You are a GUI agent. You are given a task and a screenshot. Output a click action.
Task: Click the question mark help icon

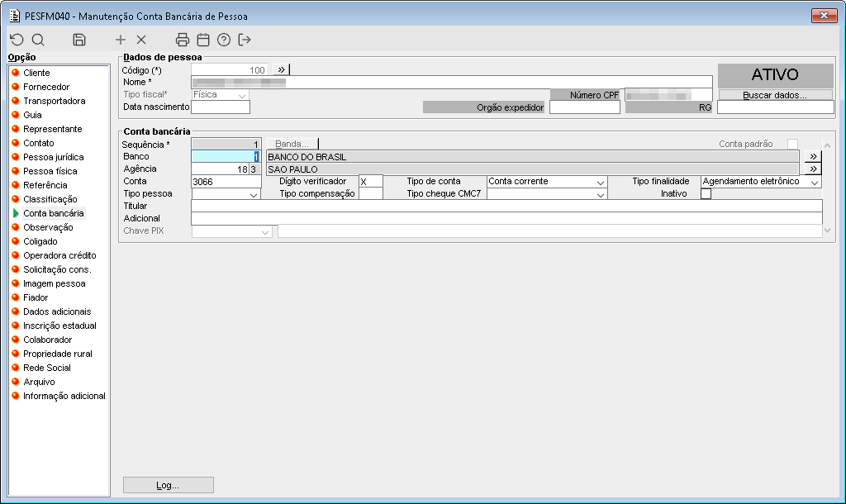pos(224,40)
